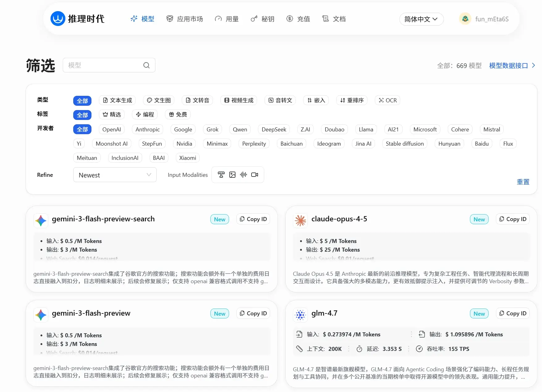Toggle the 文本生成 type filter
This screenshot has width=542, height=392.
117,100
